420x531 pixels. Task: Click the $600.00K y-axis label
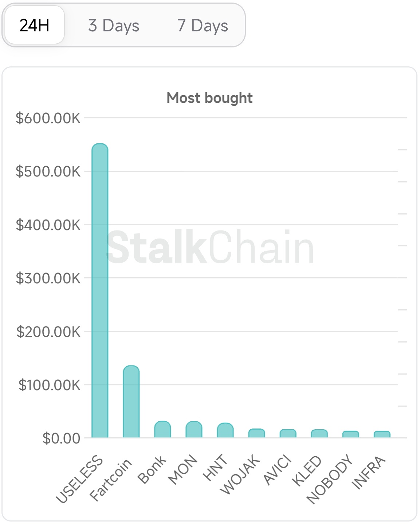(48, 118)
